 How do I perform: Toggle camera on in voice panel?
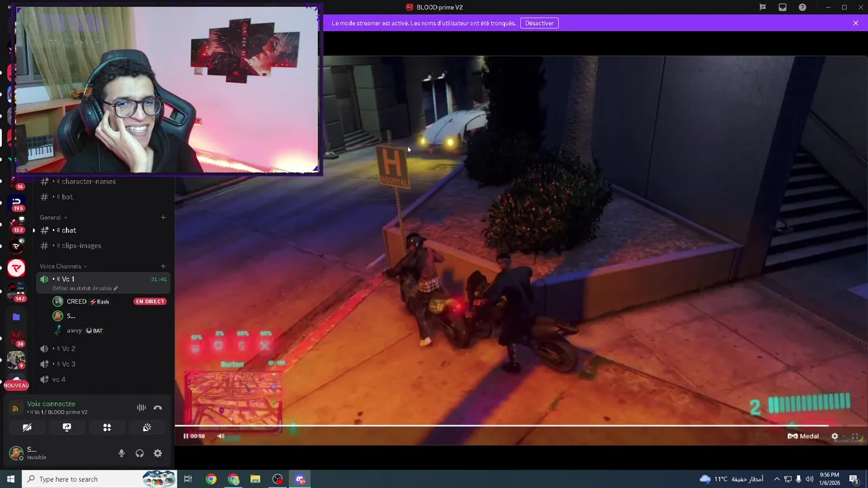(x=26, y=428)
